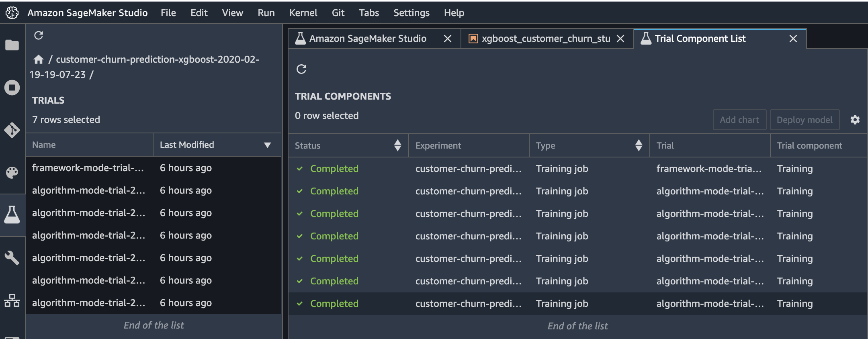
Task: Open the Tabs menu
Action: click(369, 13)
